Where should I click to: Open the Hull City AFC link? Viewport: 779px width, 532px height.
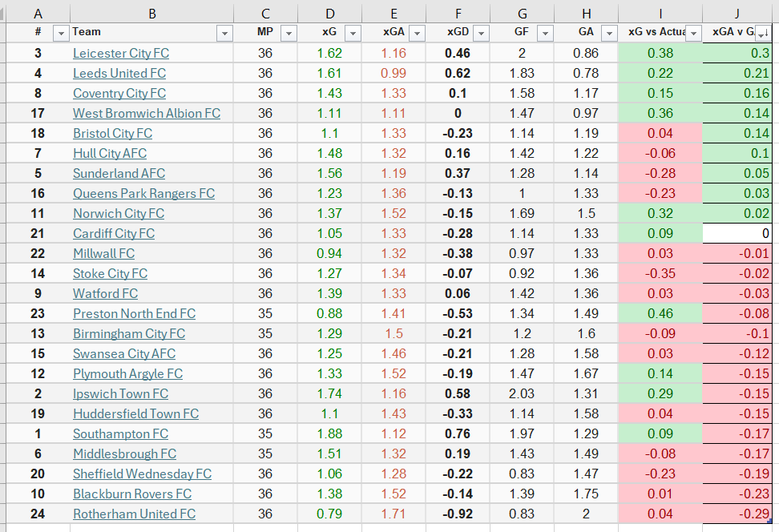(110, 154)
